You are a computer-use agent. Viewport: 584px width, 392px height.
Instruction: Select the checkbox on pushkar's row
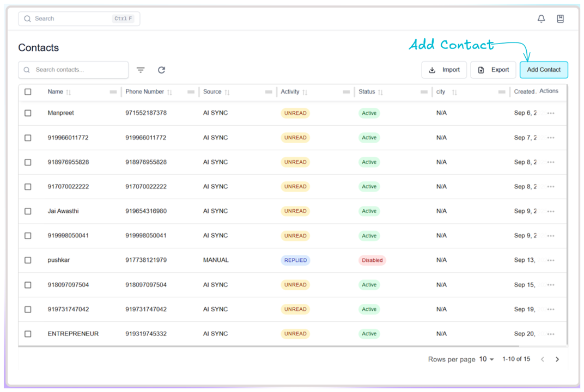coord(28,260)
